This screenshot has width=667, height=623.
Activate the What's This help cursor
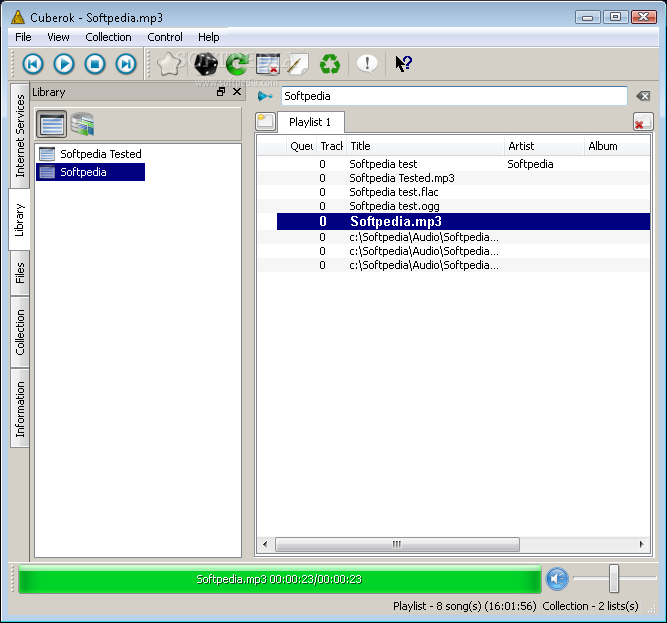[x=403, y=64]
